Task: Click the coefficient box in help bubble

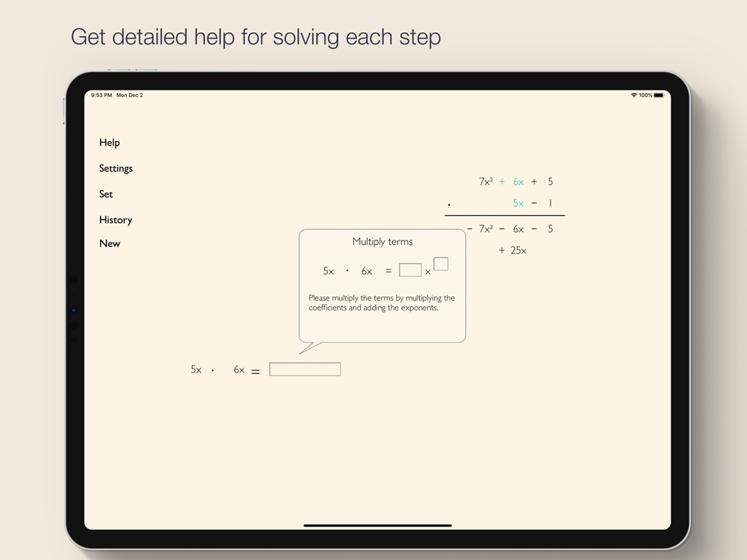Action: click(x=410, y=270)
